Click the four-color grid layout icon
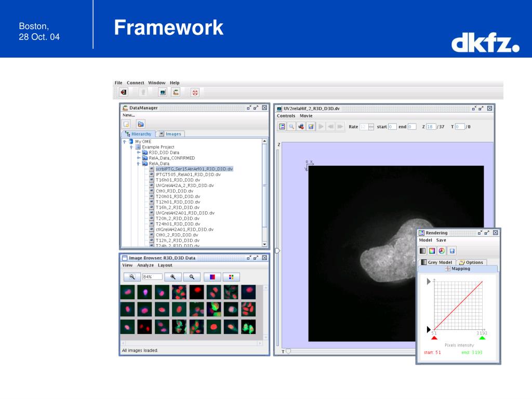532x399 pixels. tap(231, 277)
